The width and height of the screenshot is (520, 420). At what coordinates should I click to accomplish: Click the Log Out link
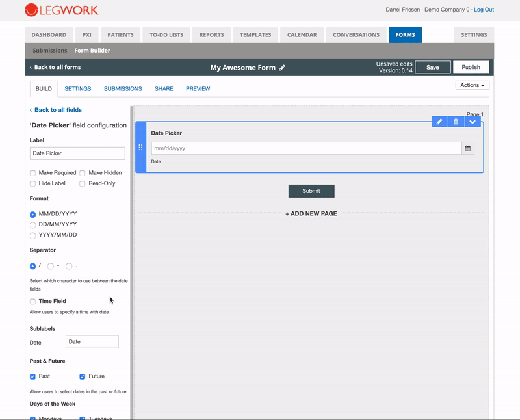pos(484,10)
